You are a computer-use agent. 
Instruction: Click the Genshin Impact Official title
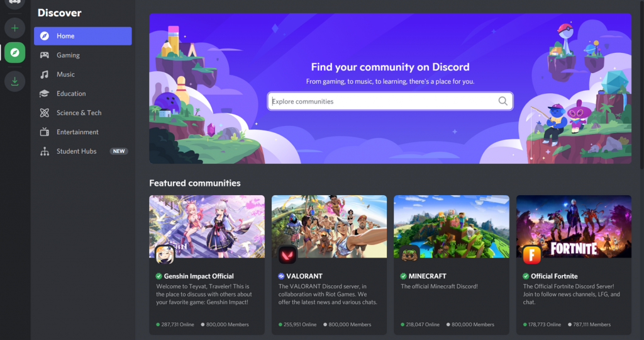point(199,276)
